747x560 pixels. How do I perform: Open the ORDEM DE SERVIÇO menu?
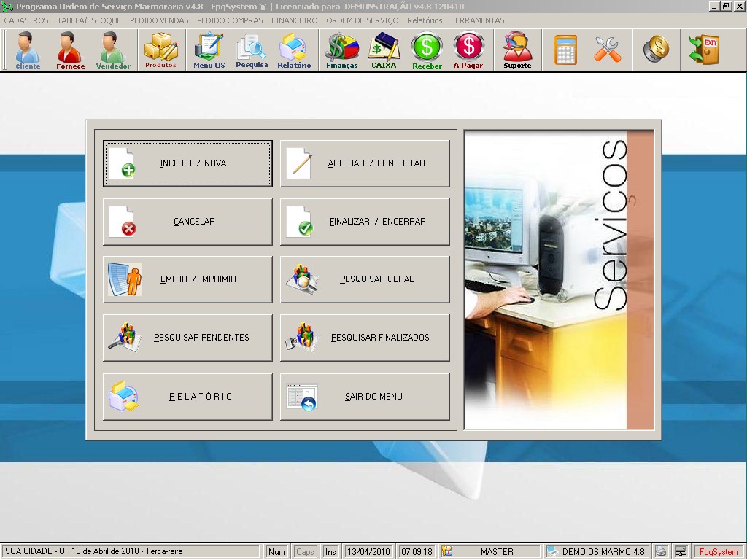362,20
